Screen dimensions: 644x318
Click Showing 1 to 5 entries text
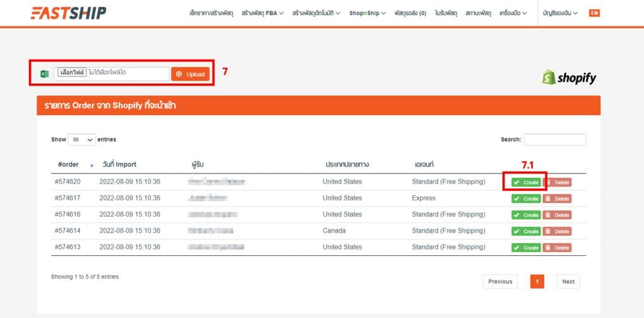[x=85, y=277]
